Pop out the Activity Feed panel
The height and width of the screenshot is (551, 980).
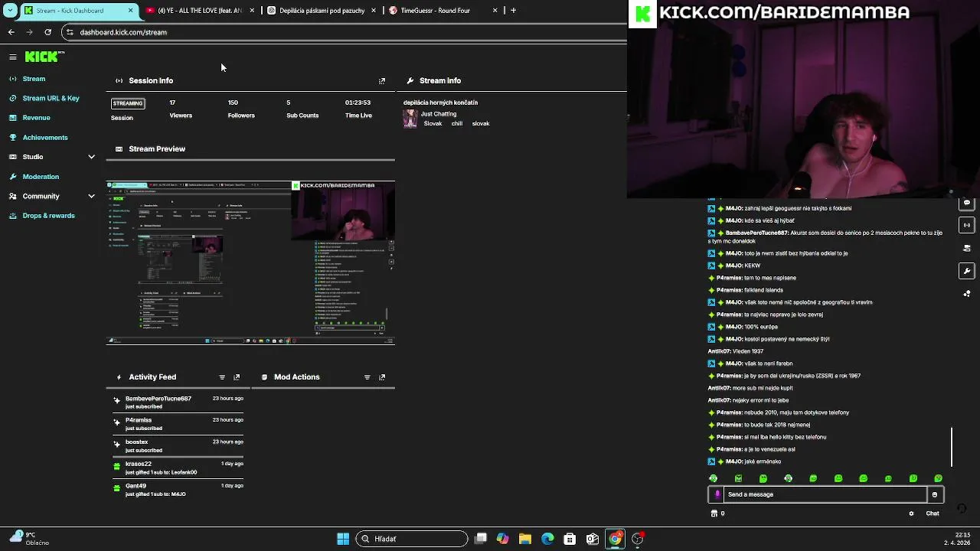click(x=237, y=377)
